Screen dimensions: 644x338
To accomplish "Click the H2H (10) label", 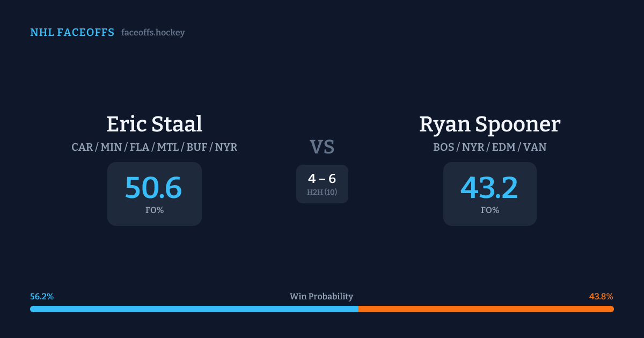I will tap(322, 192).
